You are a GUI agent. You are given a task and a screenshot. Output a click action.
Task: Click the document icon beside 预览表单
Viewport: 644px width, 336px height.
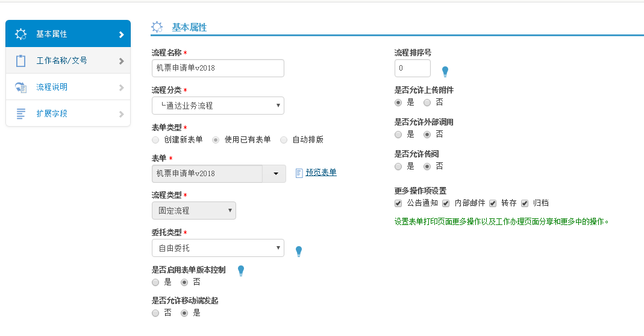pos(299,173)
